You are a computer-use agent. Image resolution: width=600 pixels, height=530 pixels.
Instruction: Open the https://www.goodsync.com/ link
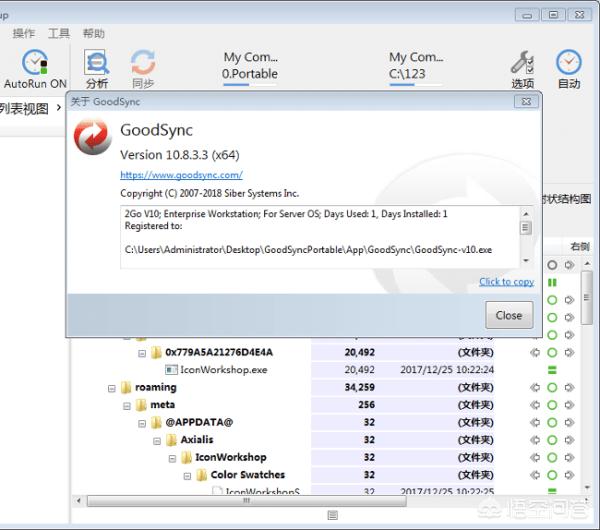coord(181,175)
